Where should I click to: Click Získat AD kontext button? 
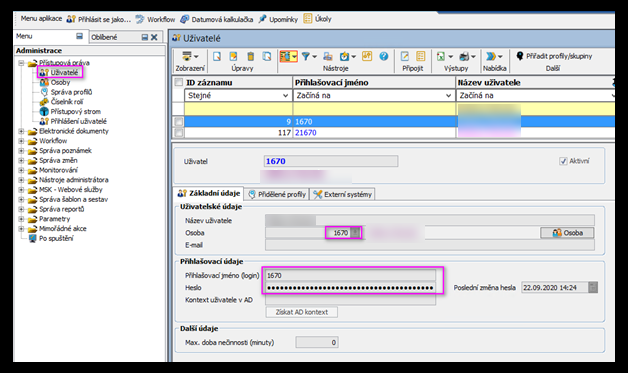(x=302, y=312)
